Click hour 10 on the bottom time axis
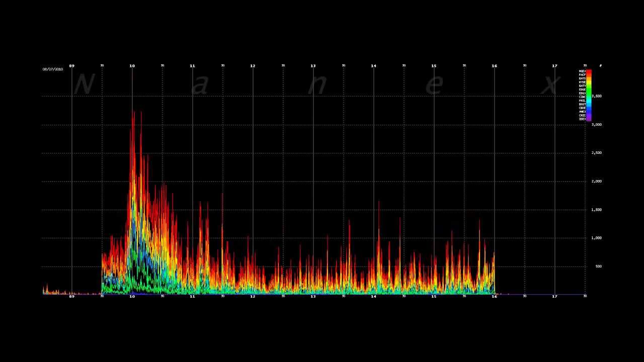 132,297
